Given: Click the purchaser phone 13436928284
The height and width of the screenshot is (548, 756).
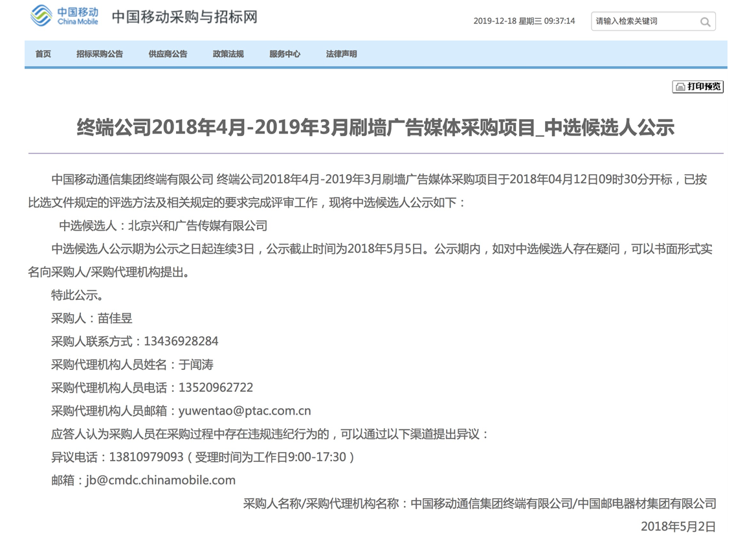Looking at the screenshot, I should 181,341.
